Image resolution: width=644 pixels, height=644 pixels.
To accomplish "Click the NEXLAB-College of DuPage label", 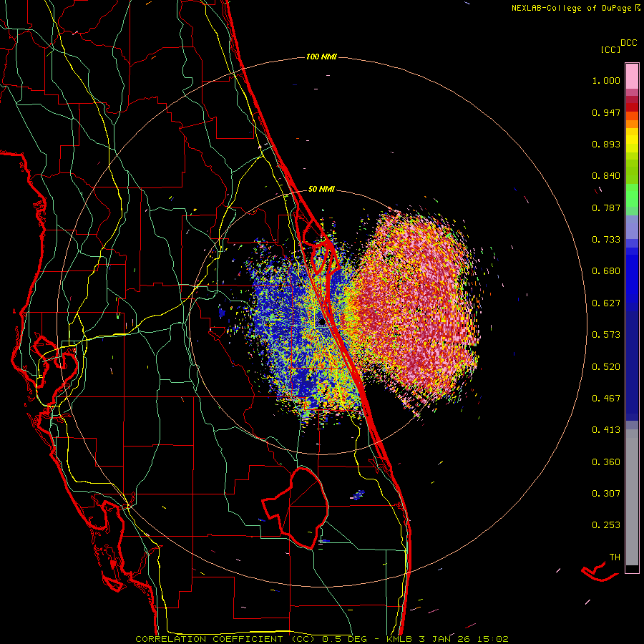I will click(x=571, y=8).
